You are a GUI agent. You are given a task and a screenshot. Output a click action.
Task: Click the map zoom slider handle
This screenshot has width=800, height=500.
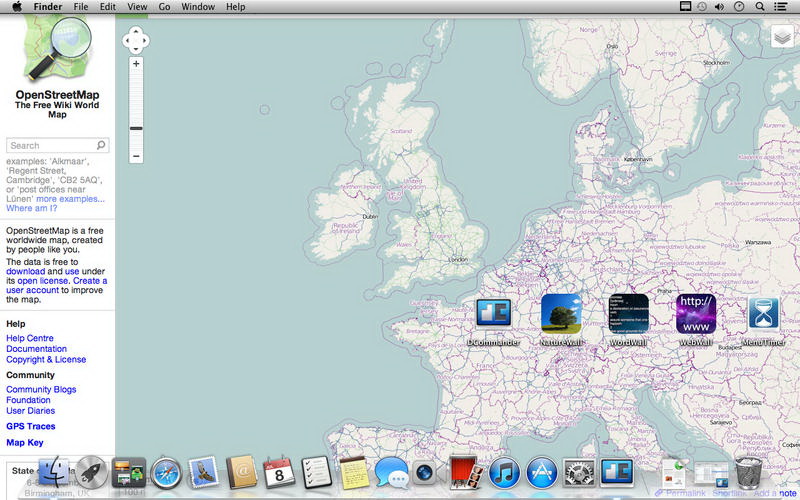point(136,128)
